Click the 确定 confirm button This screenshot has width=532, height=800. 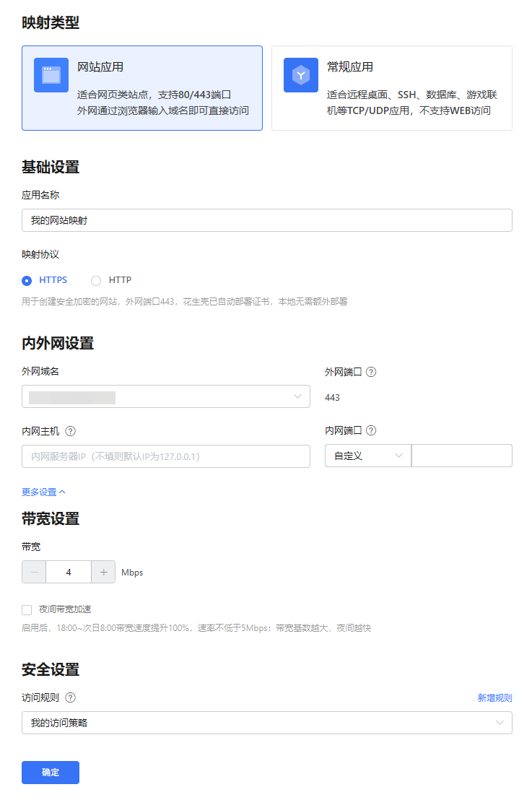pyautogui.click(x=51, y=772)
